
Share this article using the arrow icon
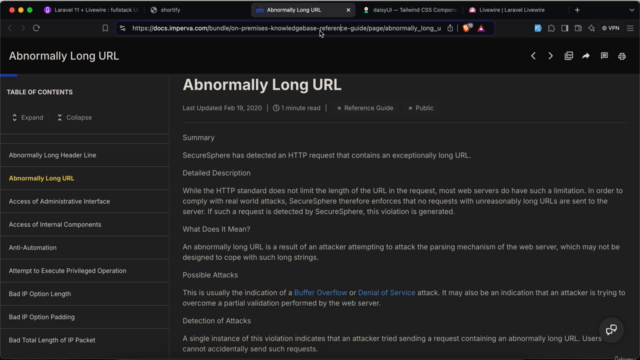(x=586, y=56)
